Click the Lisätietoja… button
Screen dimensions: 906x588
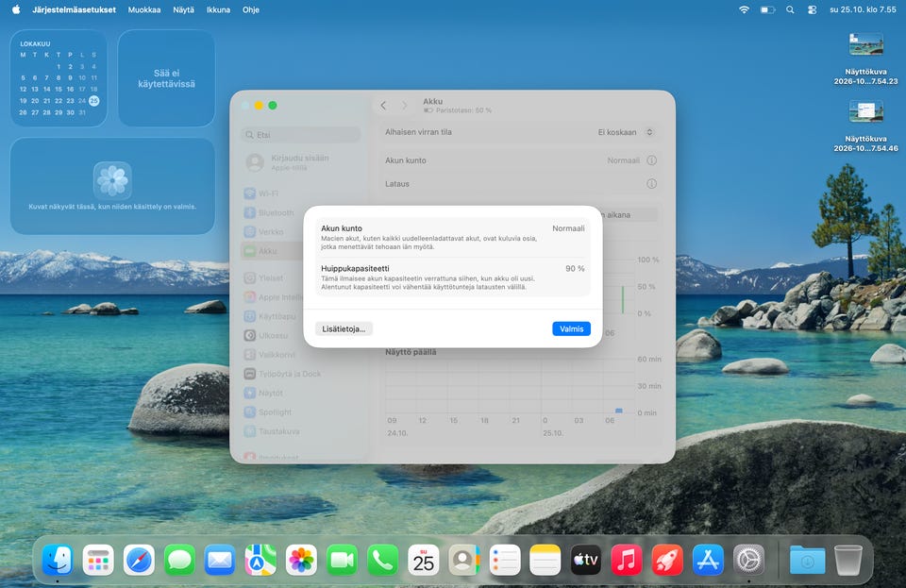tap(344, 328)
